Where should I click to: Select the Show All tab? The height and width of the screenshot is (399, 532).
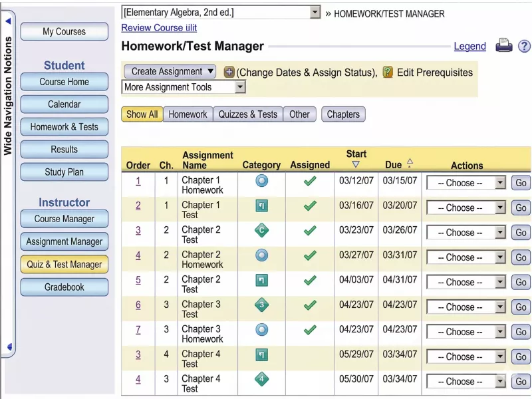point(142,114)
